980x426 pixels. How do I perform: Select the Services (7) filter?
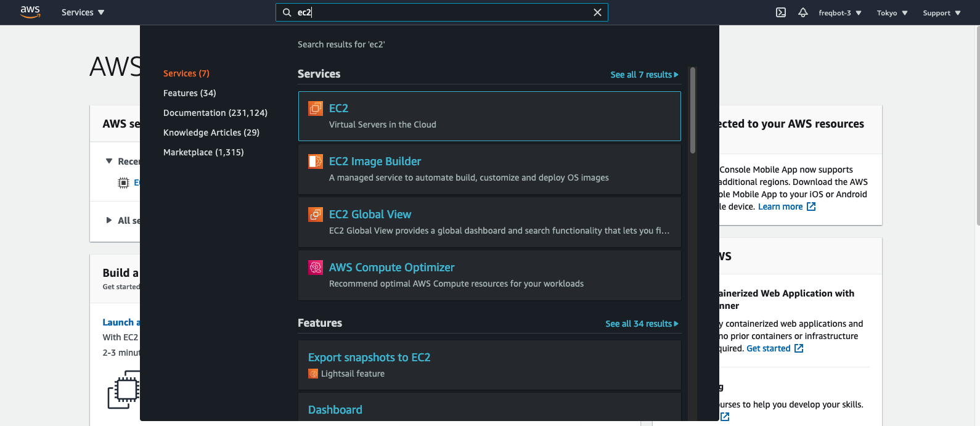click(x=186, y=73)
